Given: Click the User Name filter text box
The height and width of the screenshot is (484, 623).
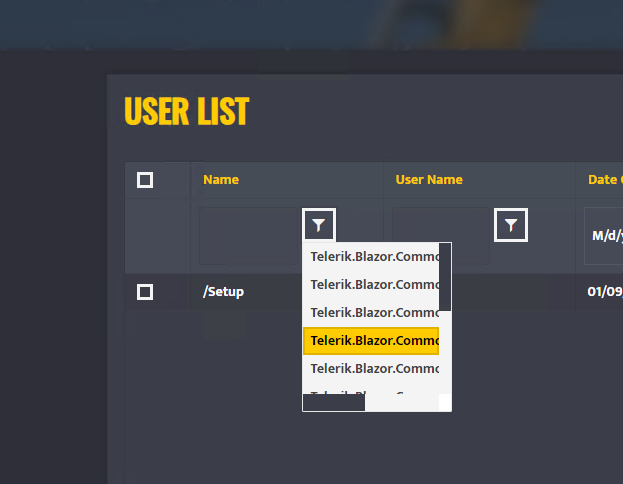Looking at the screenshot, I should pos(441,236).
